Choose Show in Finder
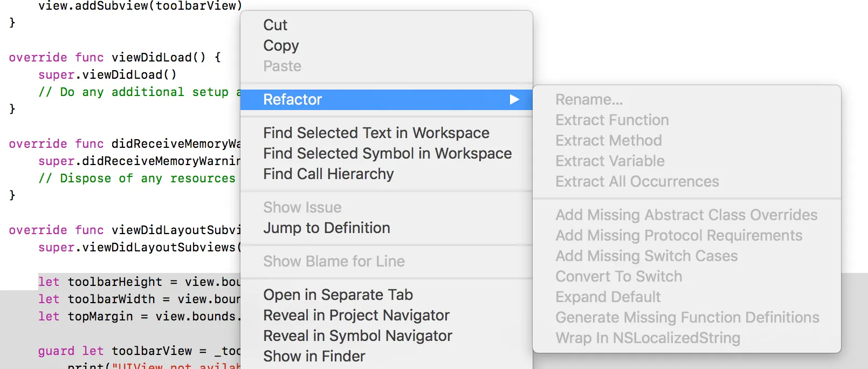868x369 pixels. (x=314, y=356)
